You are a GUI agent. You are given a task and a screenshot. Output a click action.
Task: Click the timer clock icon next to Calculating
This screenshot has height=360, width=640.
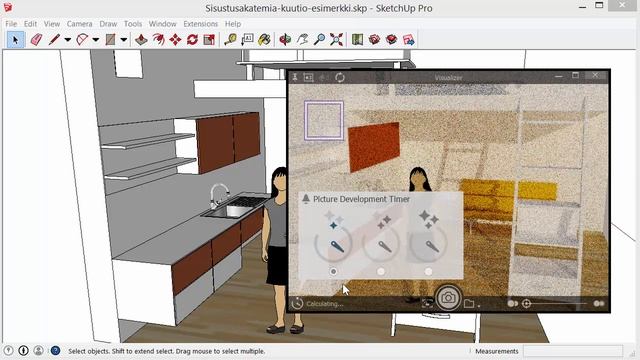tap(297, 303)
